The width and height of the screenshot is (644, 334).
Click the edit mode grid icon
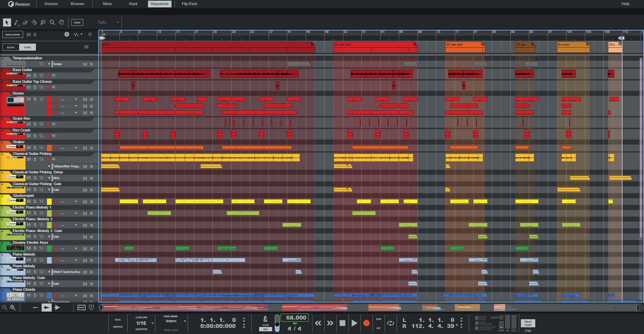tap(90, 34)
